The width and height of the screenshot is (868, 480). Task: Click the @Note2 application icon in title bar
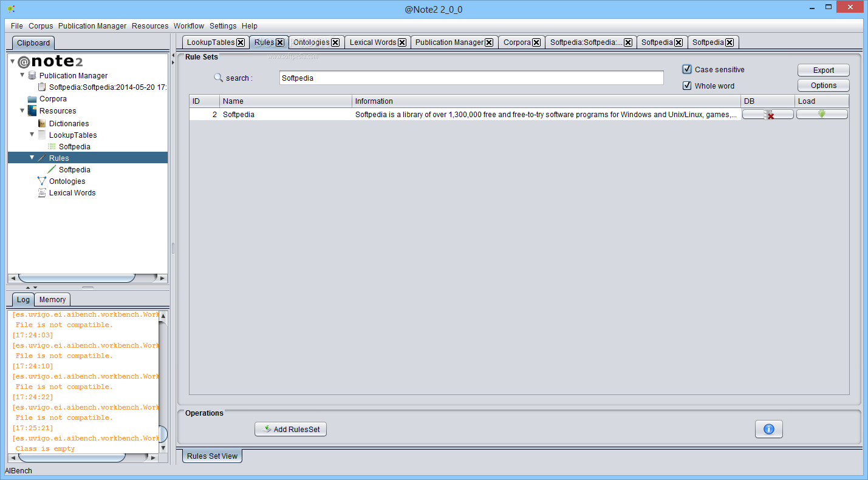tap(11, 8)
